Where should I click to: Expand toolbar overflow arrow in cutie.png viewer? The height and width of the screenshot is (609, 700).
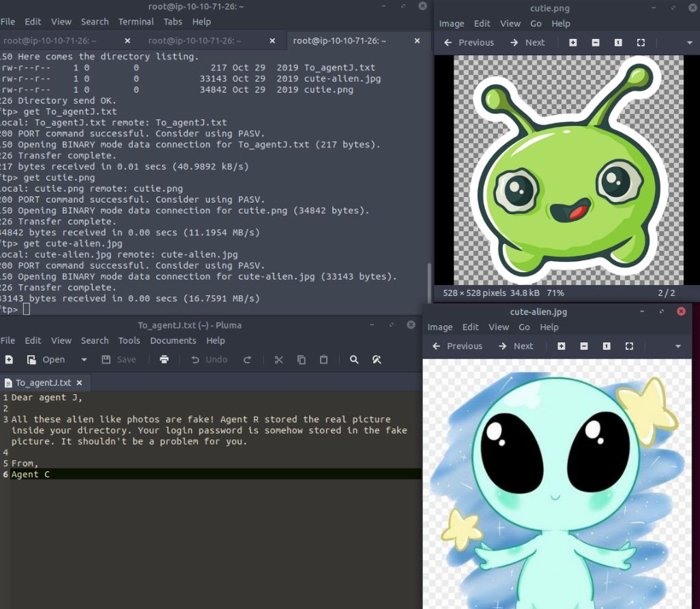click(689, 42)
